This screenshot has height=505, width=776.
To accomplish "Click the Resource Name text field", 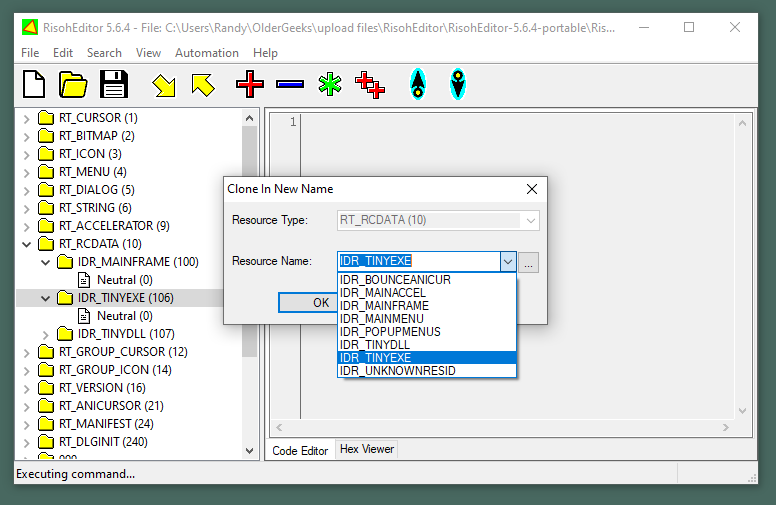I will [x=419, y=261].
